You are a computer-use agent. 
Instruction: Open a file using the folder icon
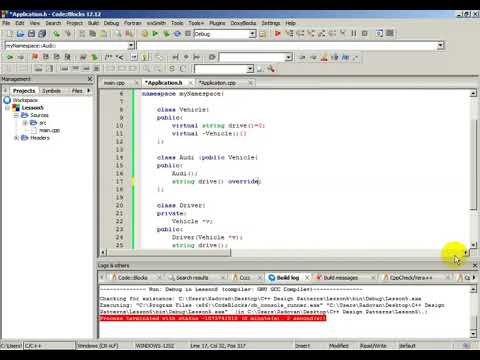(x=20, y=34)
